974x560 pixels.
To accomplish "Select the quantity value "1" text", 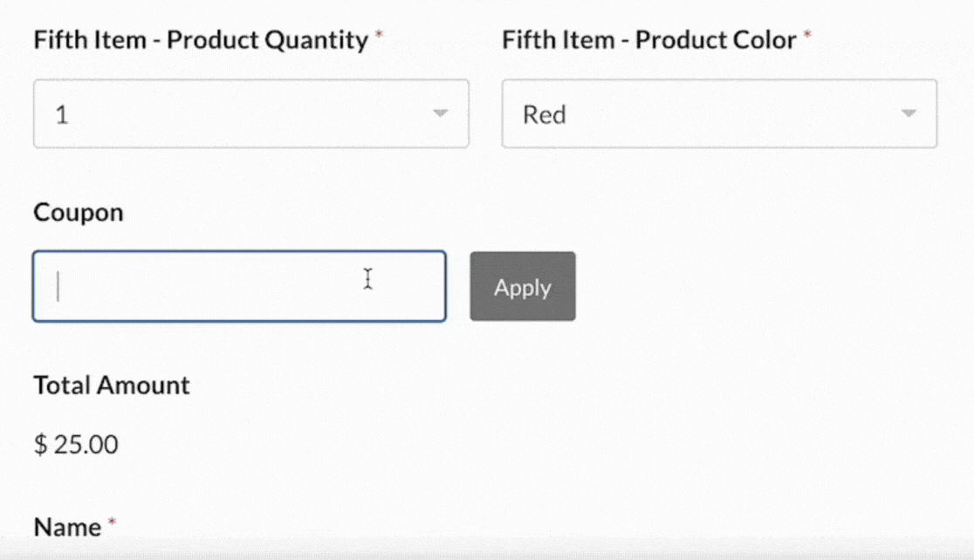I will (61, 114).
